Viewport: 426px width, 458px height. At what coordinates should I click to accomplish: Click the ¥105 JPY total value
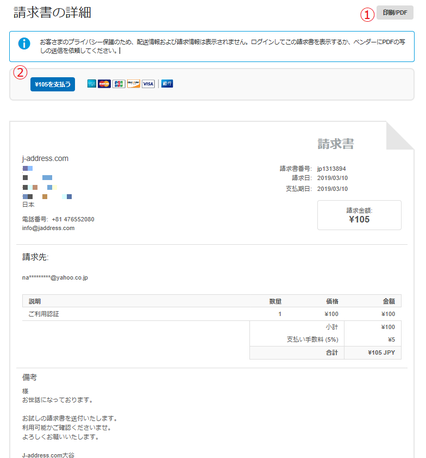[x=381, y=353]
